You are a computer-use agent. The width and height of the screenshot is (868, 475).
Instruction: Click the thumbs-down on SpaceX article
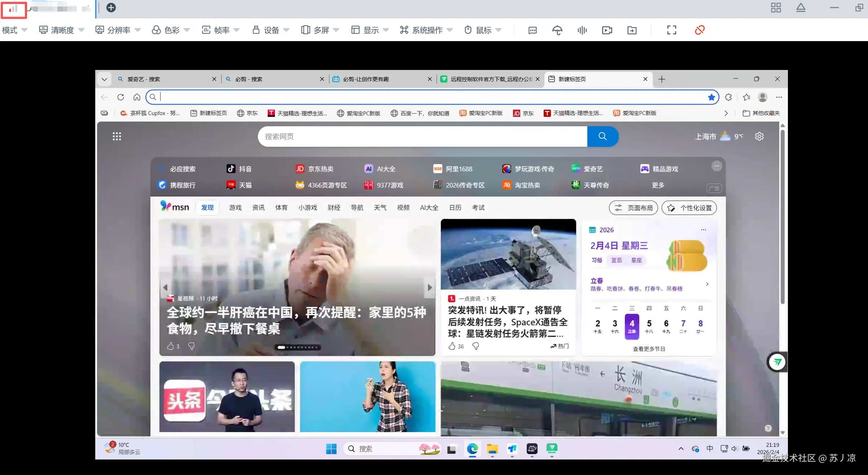coord(475,346)
